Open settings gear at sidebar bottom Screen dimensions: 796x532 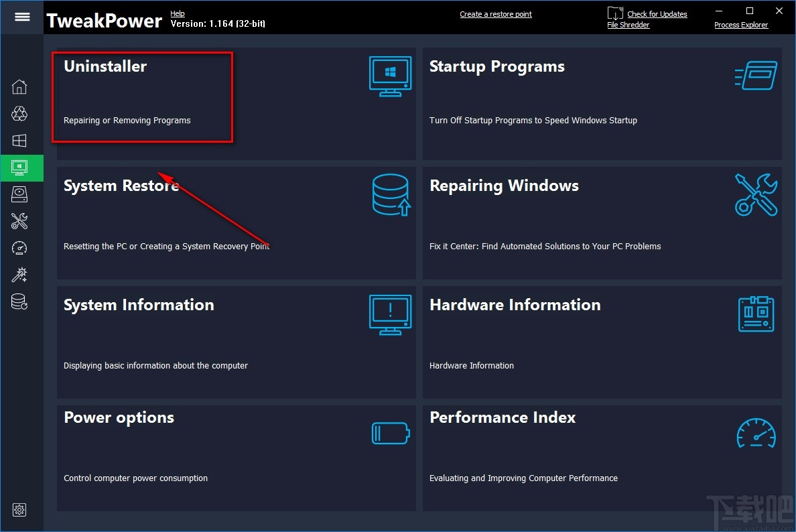[x=19, y=510]
